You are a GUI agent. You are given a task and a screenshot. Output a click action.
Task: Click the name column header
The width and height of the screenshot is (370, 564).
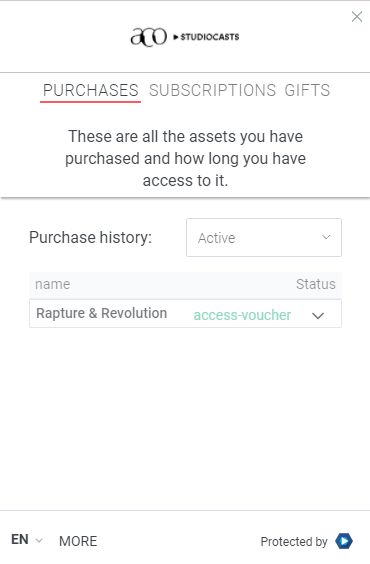[52, 284]
